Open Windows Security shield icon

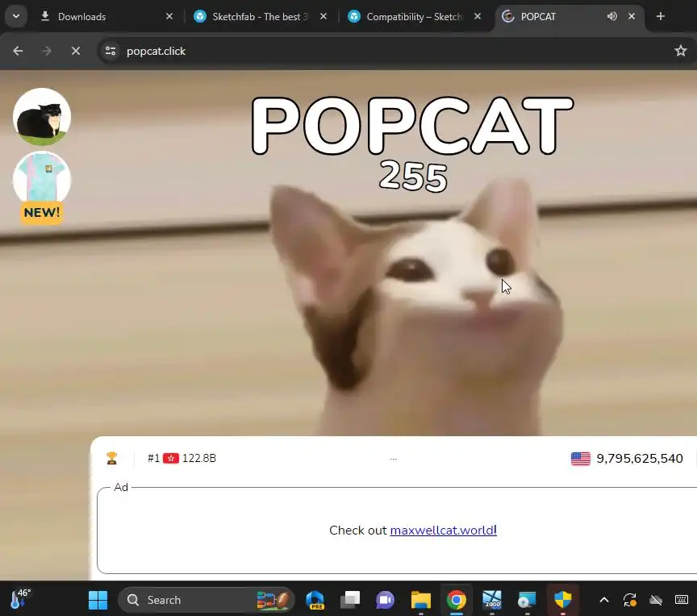point(563,600)
